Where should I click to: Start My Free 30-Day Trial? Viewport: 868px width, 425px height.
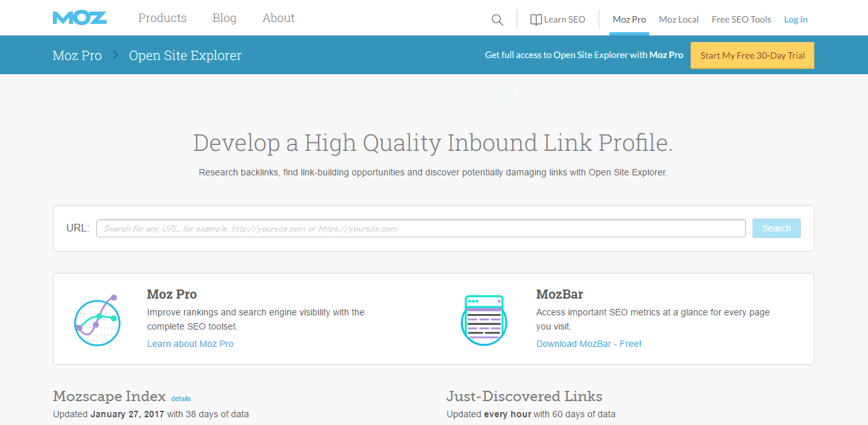[x=752, y=55]
